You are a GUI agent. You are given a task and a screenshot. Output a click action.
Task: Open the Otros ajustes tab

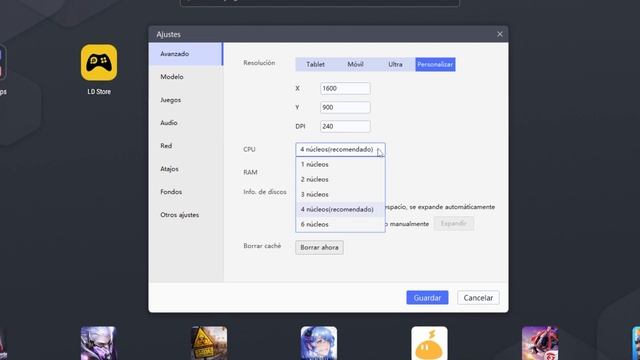pos(186,215)
